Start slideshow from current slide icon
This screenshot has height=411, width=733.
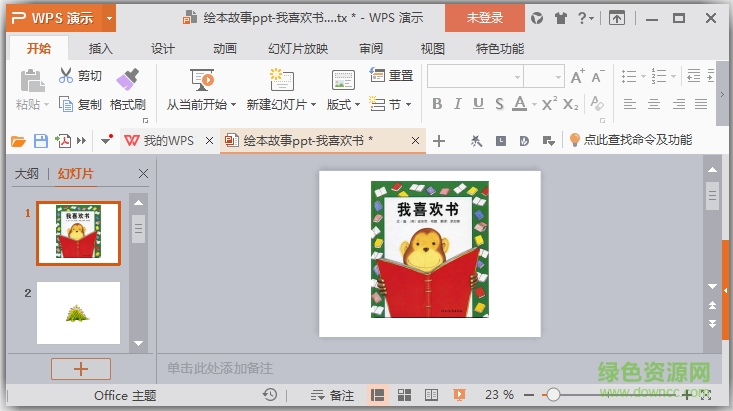click(x=202, y=80)
